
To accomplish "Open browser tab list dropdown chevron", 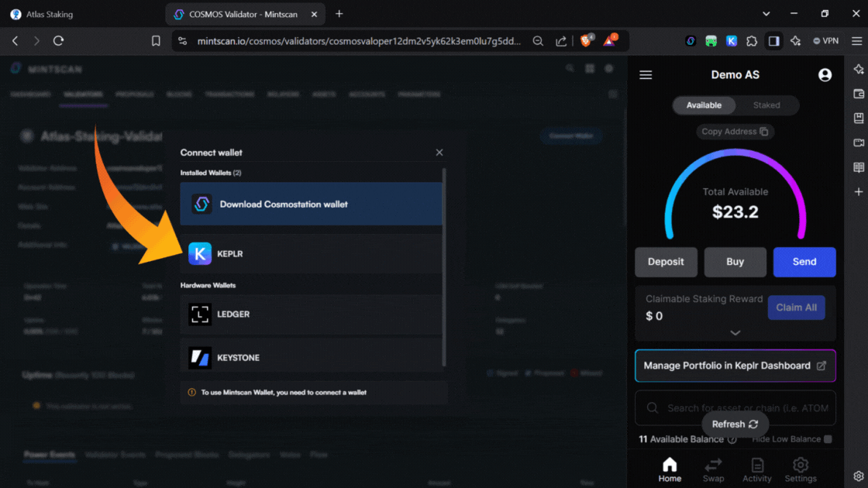I will click(766, 14).
